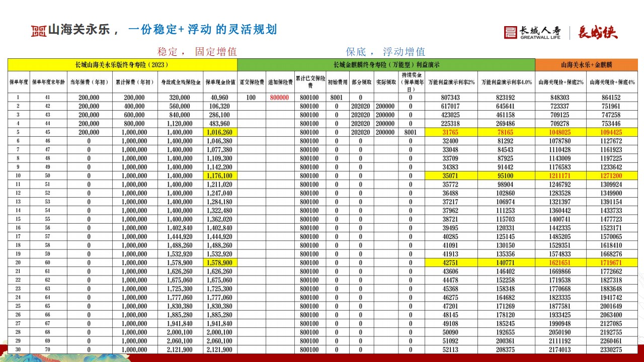Select the highlighted red value 1048025
This screenshot has width=644, height=362.
(x=560, y=132)
